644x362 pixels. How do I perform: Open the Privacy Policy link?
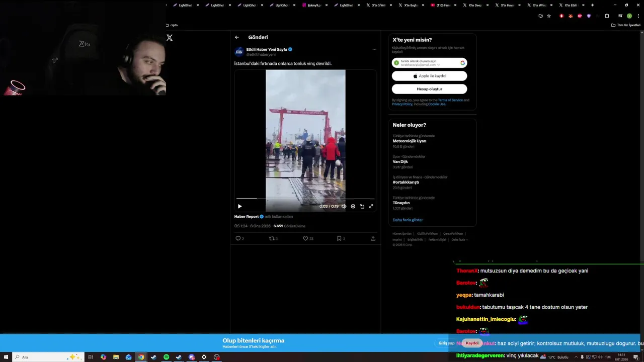click(402, 104)
